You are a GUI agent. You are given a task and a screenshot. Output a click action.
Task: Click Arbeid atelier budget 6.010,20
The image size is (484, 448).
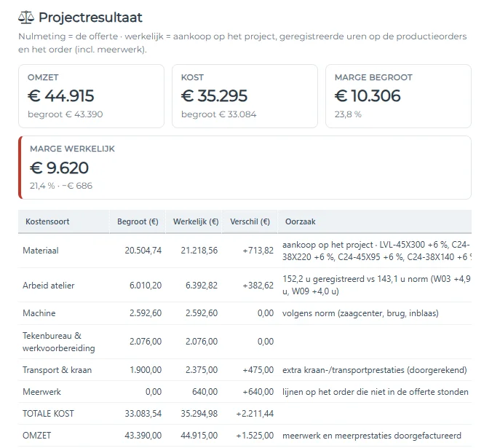pyautogui.click(x=146, y=286)
